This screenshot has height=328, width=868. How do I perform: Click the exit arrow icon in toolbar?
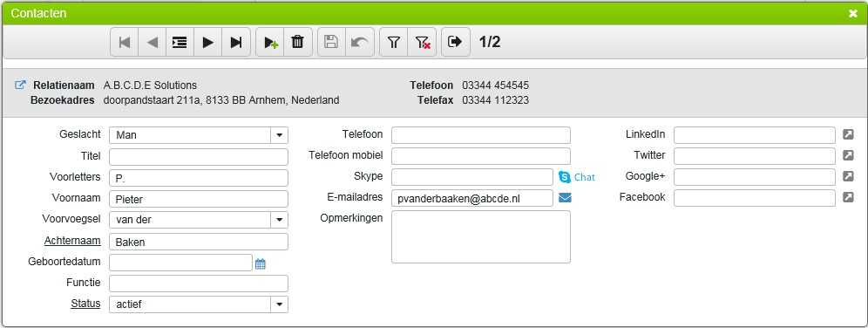[x=456, y=42]
